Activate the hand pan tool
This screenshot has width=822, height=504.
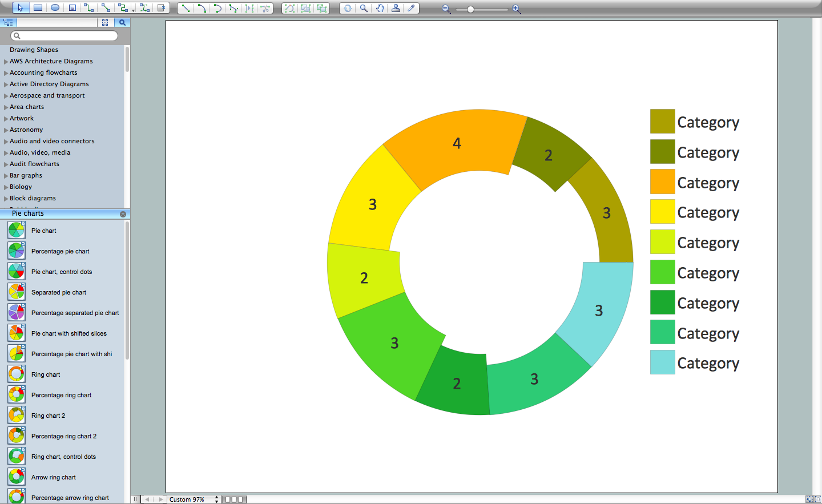pyautogui.click(x=379, y=8)
